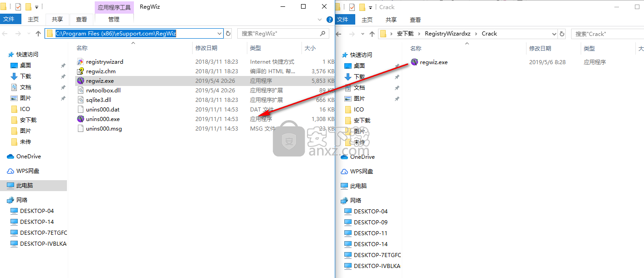
Task: Click the up arrow in RegWiz window
Action: [38, 33]
